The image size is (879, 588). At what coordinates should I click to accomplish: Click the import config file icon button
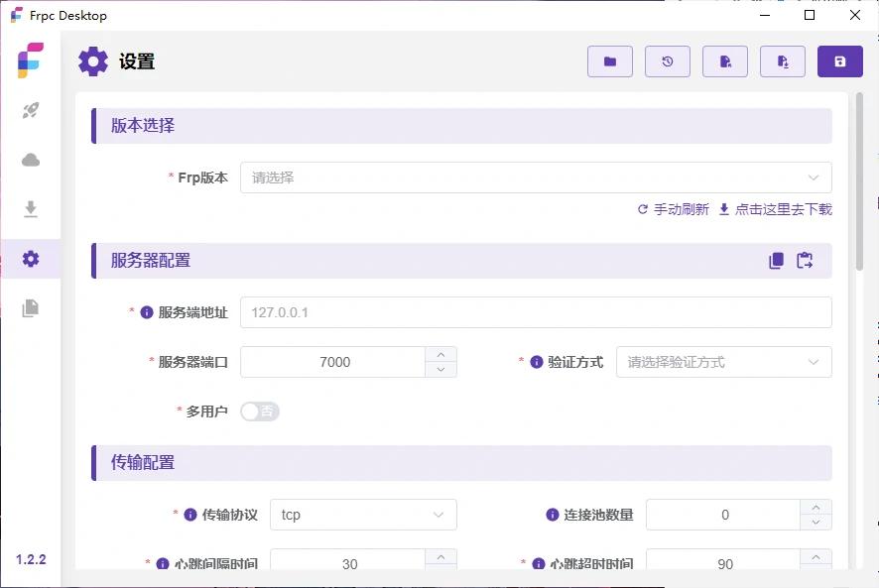pyautogui.click(x=725, y=61)
